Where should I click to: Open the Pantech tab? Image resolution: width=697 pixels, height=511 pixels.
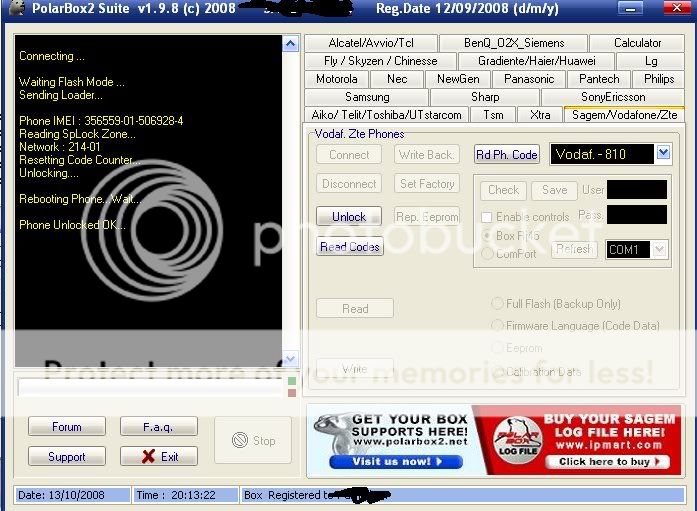coord(599,79)
